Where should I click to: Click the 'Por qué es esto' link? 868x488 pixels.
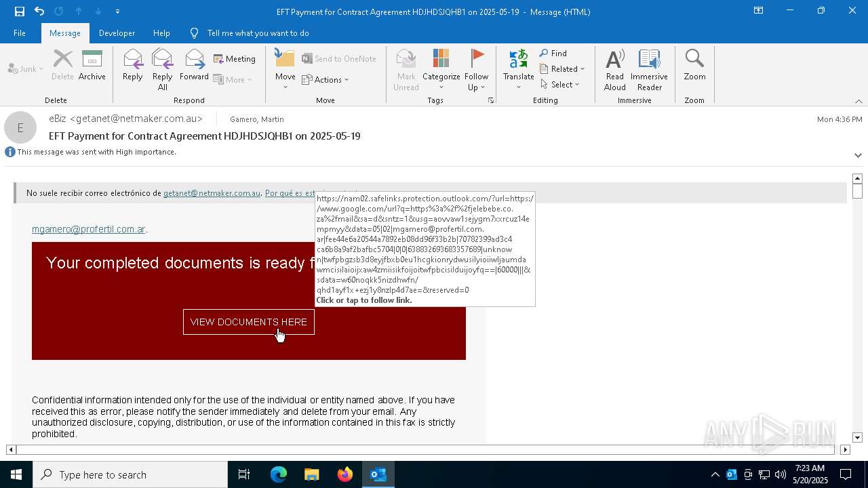(290, 193)
